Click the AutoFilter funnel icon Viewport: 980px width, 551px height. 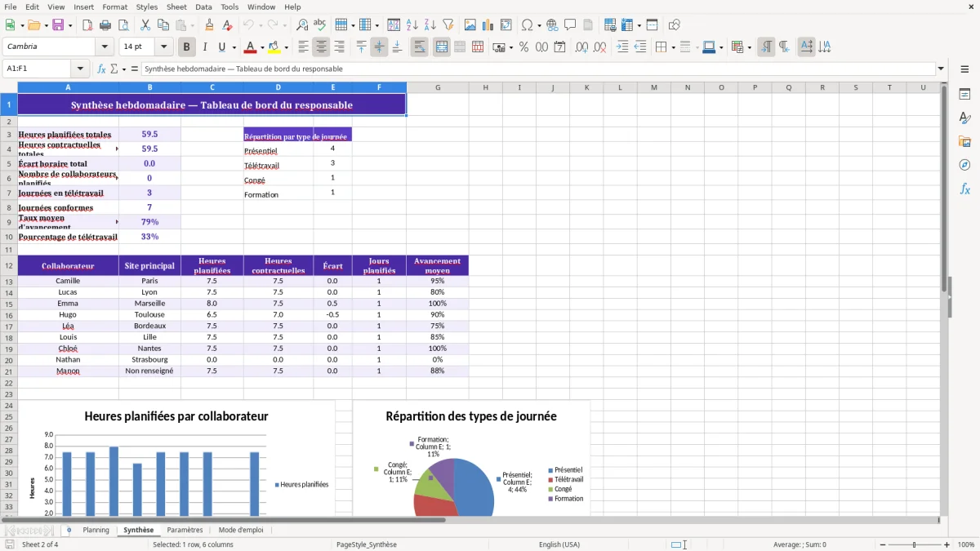coord(448,25)
